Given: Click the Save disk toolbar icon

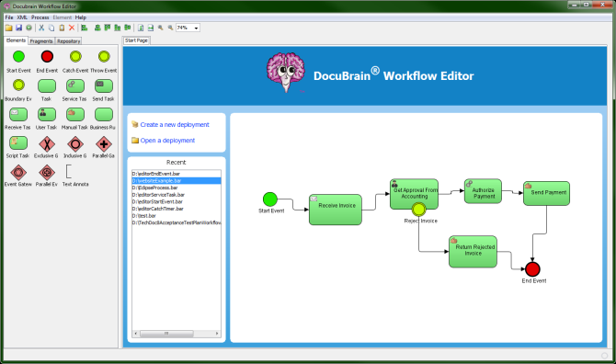Looking at the screenshot, I should [18, 28].
